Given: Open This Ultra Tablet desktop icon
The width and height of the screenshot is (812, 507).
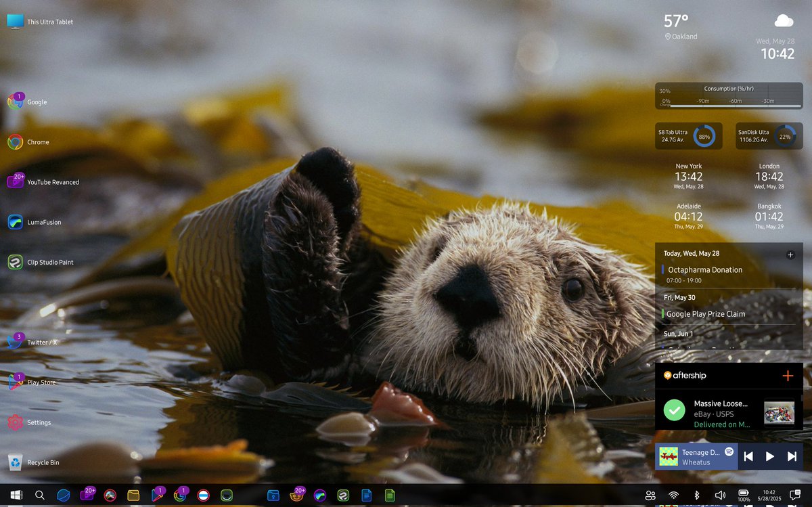Looking at the screenshot, I should click(40, 22).
